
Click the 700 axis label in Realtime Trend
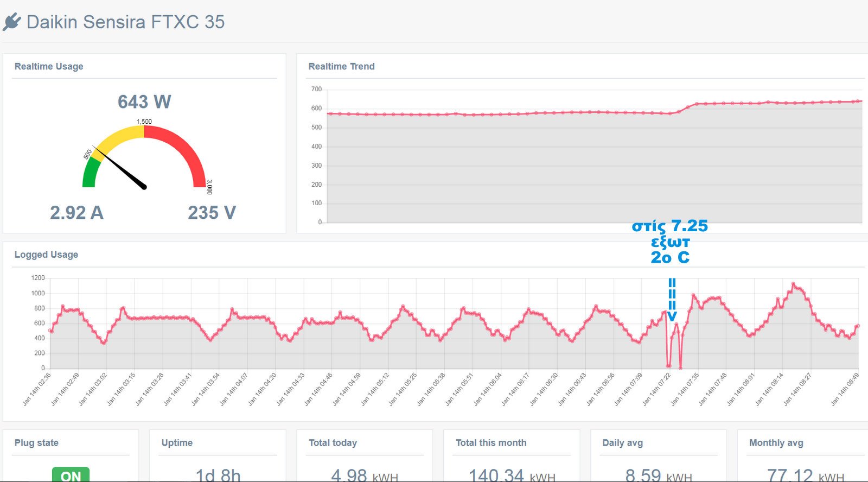316,89
